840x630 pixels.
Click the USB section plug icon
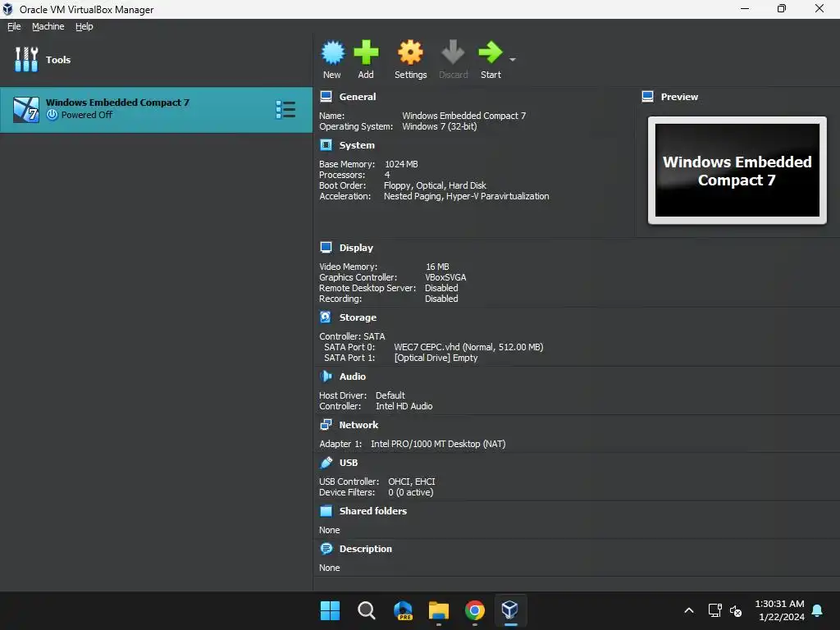pyautogui.click(x=326, y=463)
